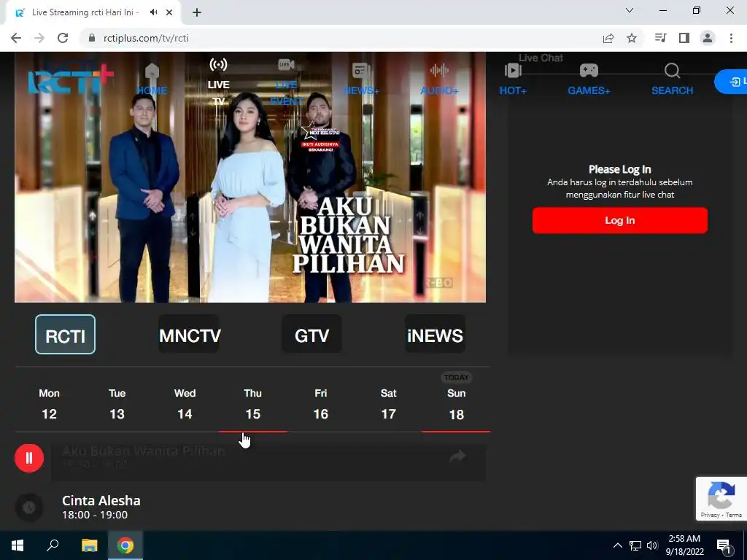Open Windows taskbar search

(x=53, y=545)
